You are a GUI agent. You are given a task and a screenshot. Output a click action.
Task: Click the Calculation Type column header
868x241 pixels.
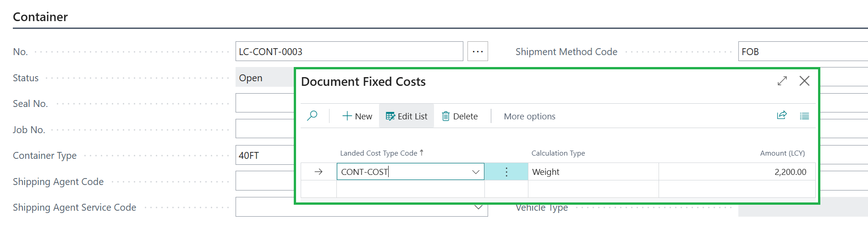pyautogui.click(x=558, y=153)
